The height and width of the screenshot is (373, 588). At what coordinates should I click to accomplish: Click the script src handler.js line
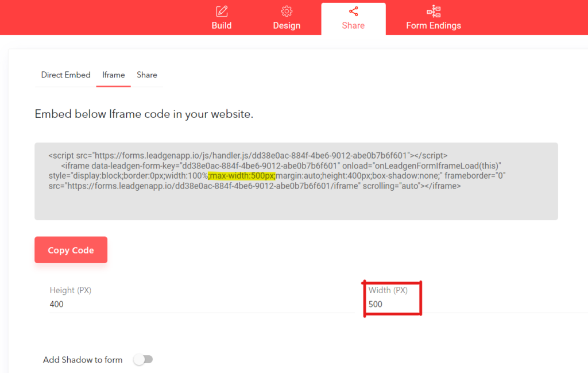[x=248, y=155]
